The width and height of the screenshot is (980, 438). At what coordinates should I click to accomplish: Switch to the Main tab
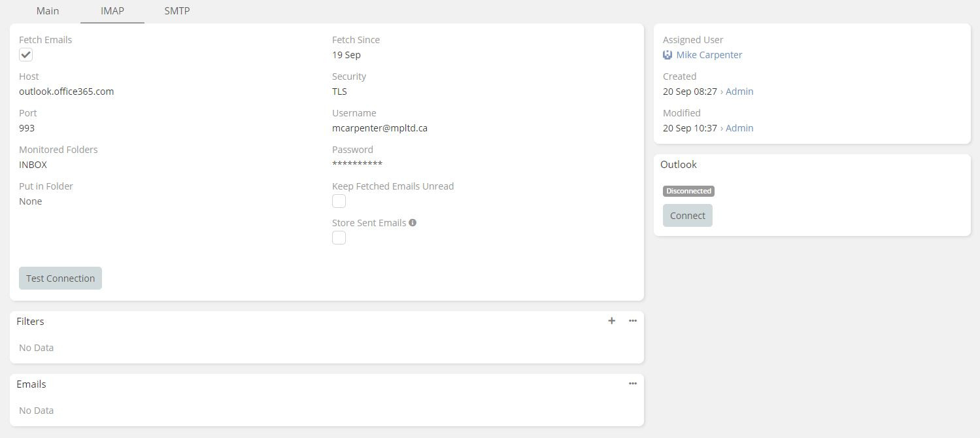(48, 11)
